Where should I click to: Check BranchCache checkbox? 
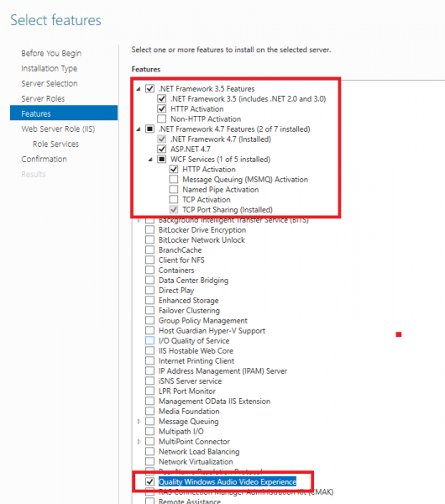149,249
